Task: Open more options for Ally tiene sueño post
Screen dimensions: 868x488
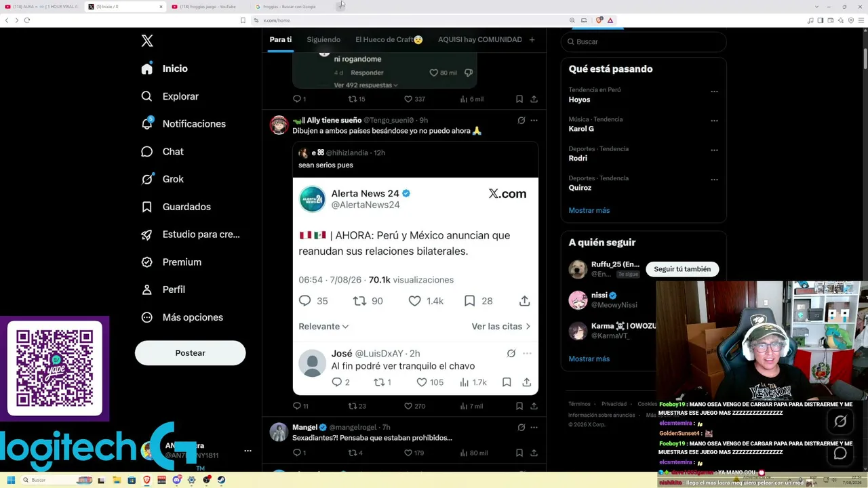Action: (x=534, y=121)
